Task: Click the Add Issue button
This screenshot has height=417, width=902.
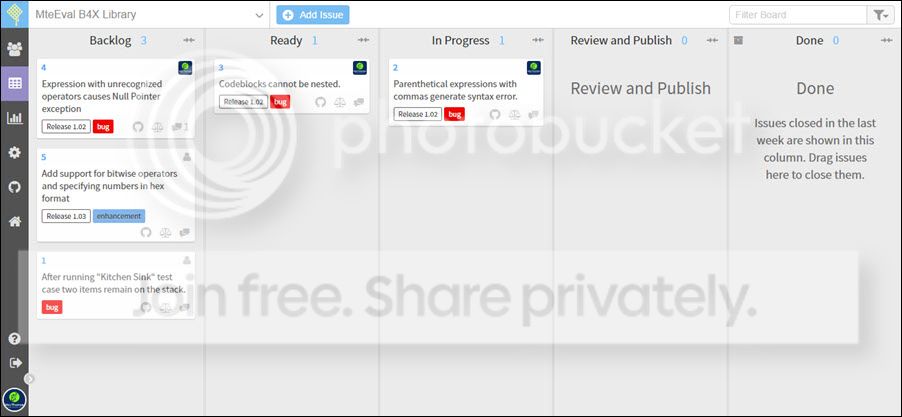Action: (313, 15)
